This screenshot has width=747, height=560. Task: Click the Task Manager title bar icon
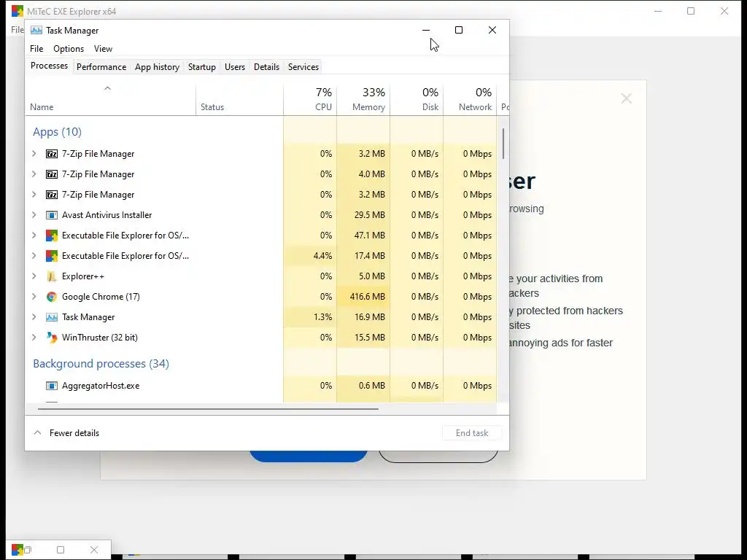tap(36, 30)
